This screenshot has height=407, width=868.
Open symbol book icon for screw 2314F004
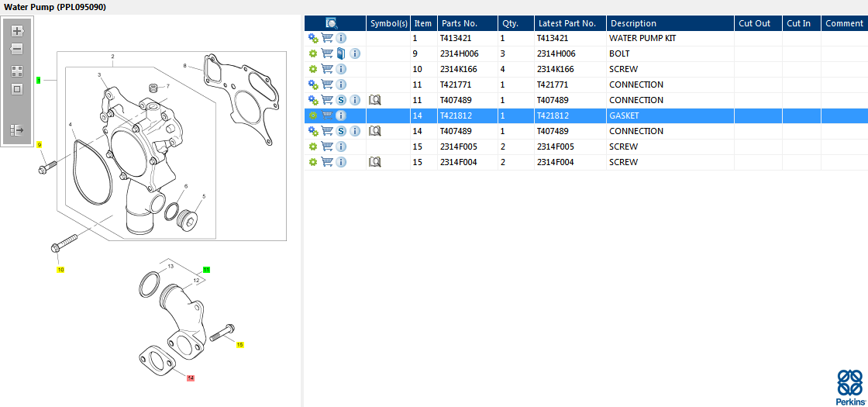click(x=375, y=162)
